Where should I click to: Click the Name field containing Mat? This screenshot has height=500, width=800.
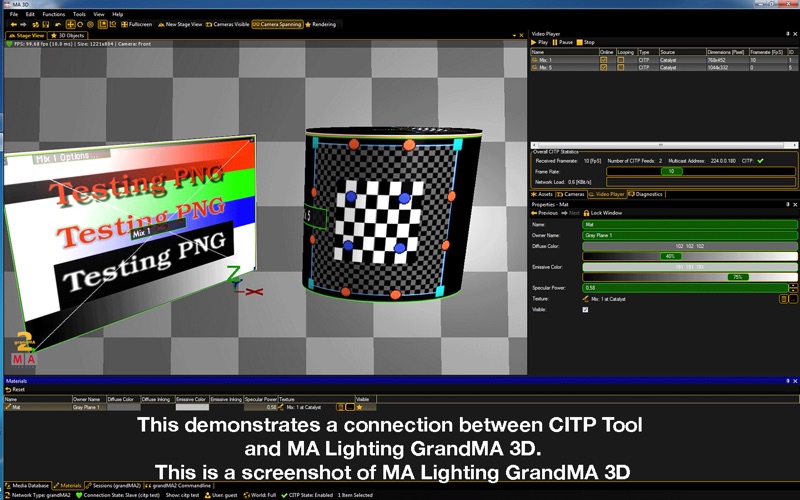point(689,224)
